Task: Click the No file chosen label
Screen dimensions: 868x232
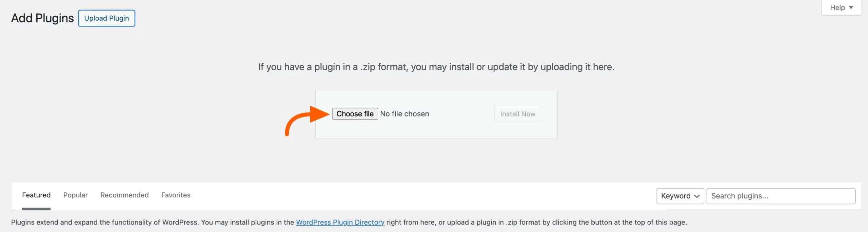Action: (405, 114)
